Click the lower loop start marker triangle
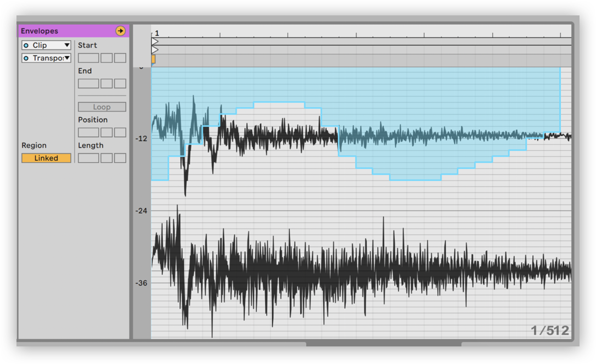Screen dimensions: 596x364 tap(154, 49)
